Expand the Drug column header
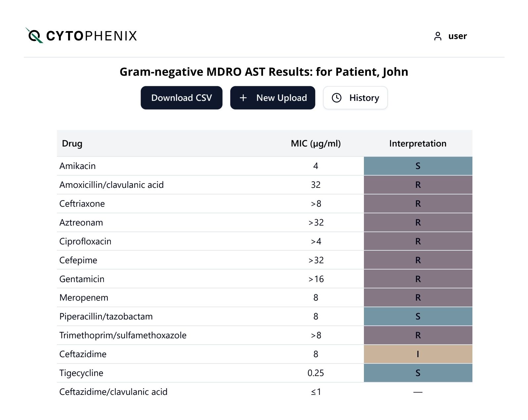The height and width of the screenshot is (420, 528). 72,144
